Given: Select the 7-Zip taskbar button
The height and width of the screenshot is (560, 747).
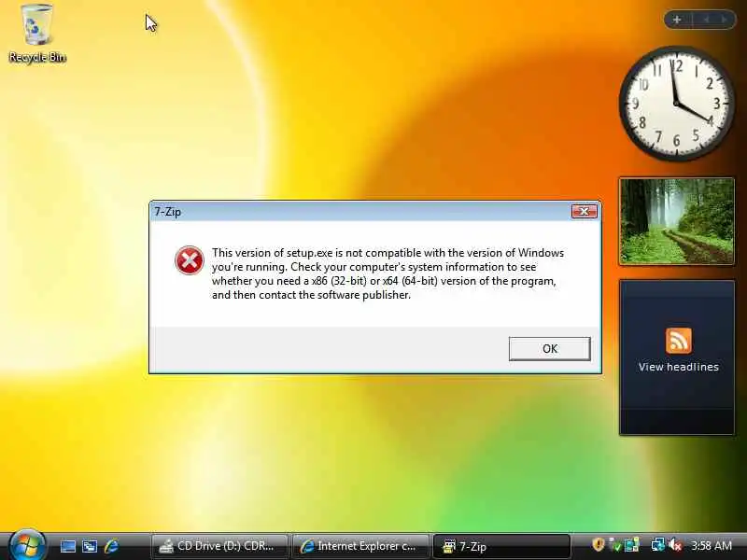Looking at the screenshot, I should [501, 546].
